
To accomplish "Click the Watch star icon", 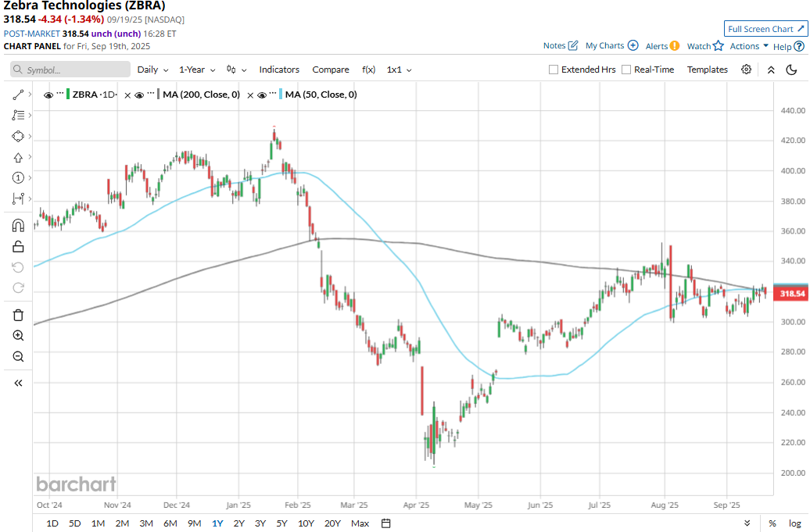I will (718, 46).
